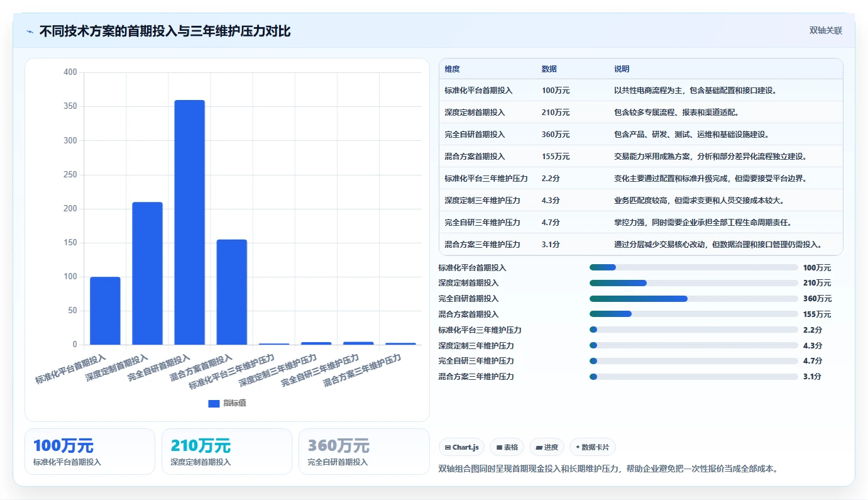The width and height of the screenshot is (868, 500).
Task: Open the 100万元 标准化平台首期投入 card
Action: coord(90,452)
